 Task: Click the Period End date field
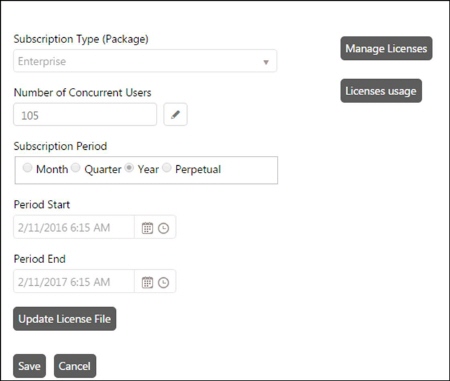(74, 282)
